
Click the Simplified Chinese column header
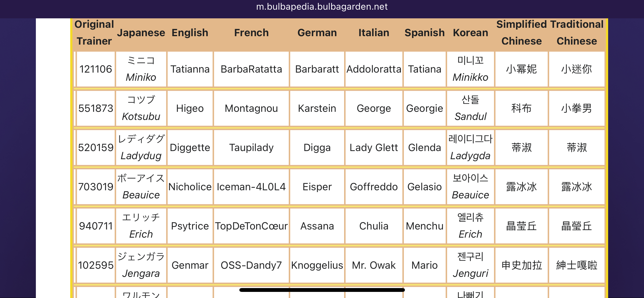[x=521, y=33]
